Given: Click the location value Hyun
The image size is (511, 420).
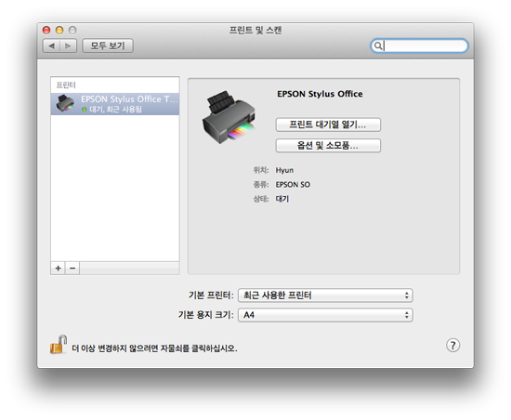Looking at the screenshot, I should coord(284,170).
